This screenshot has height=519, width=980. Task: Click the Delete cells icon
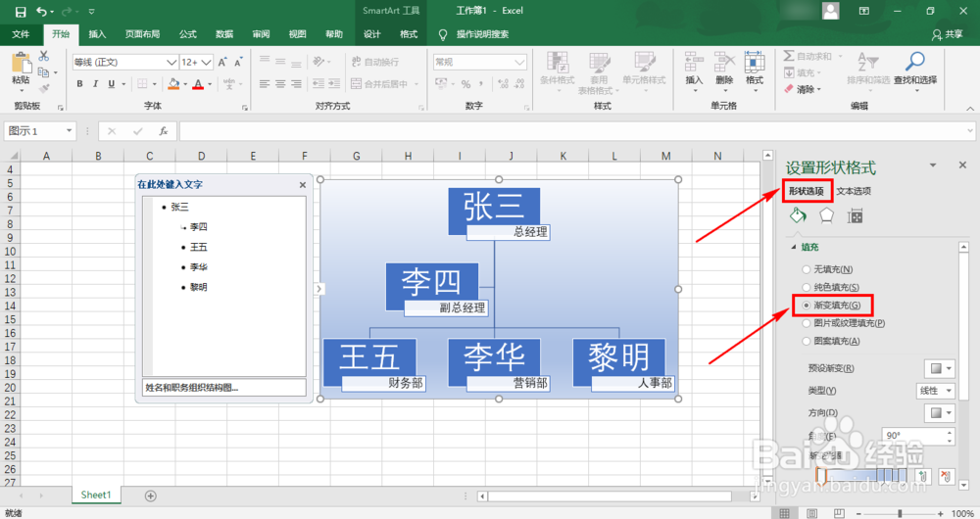pos(724,64)
